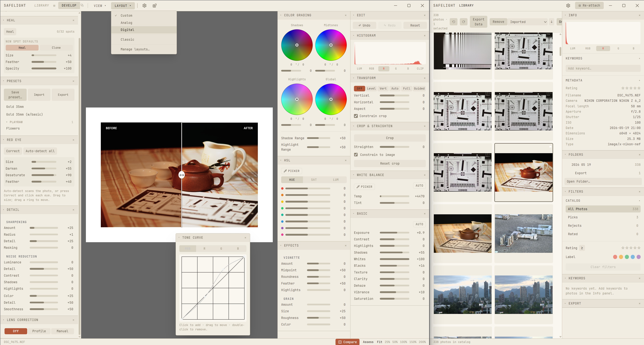Toggle the Constrain crop checkbox
The width and height of the screenshot is (644, 345).
(x=356, y=116)
